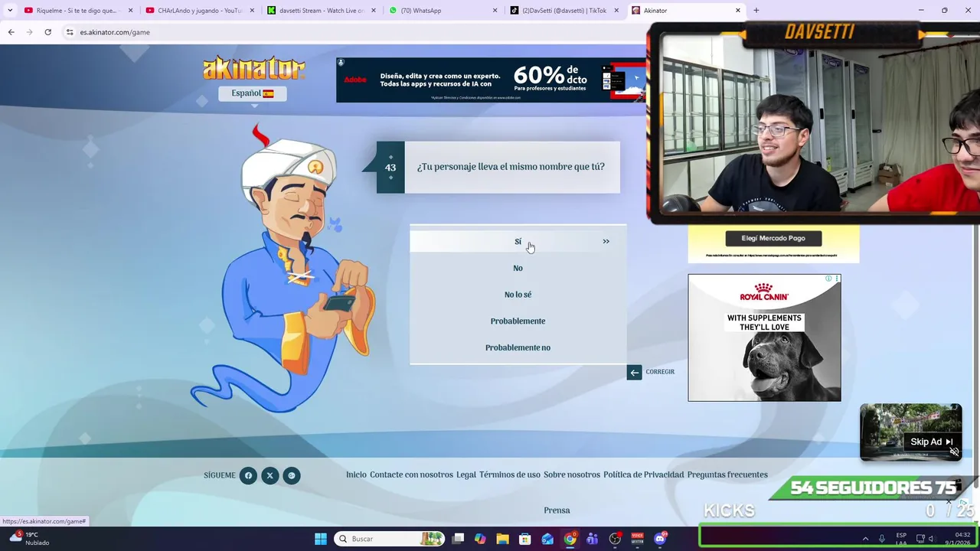Image resolution: width=980 pixels, height=551 pixels.
Task: Open Política de Privacidad link
Action: coord(643,474)
